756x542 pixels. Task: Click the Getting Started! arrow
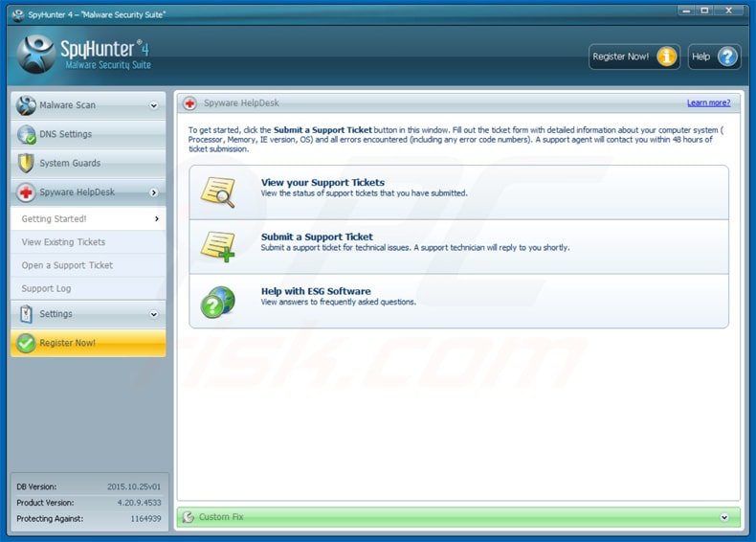click(x=157, y=218)
